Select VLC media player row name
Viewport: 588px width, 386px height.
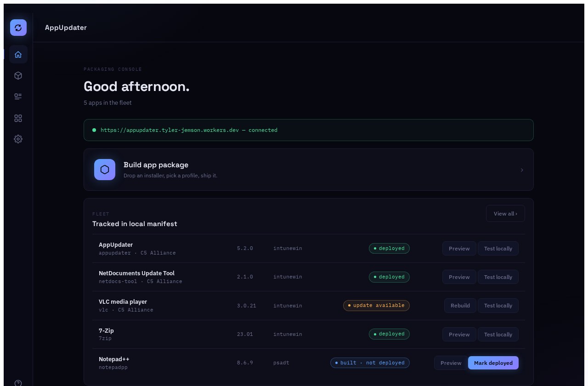pyautogui.click(x=123, y=302)
